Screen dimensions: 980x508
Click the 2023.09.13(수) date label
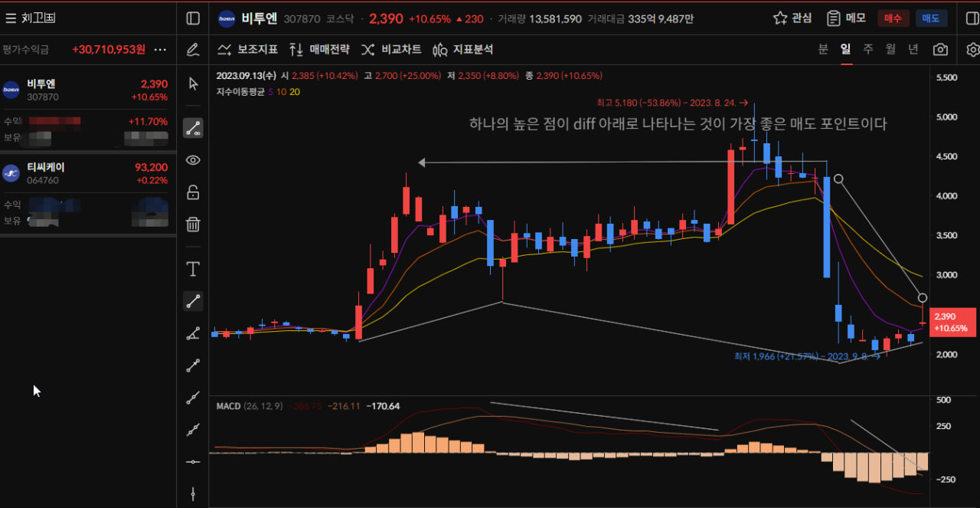click(247, 76)
